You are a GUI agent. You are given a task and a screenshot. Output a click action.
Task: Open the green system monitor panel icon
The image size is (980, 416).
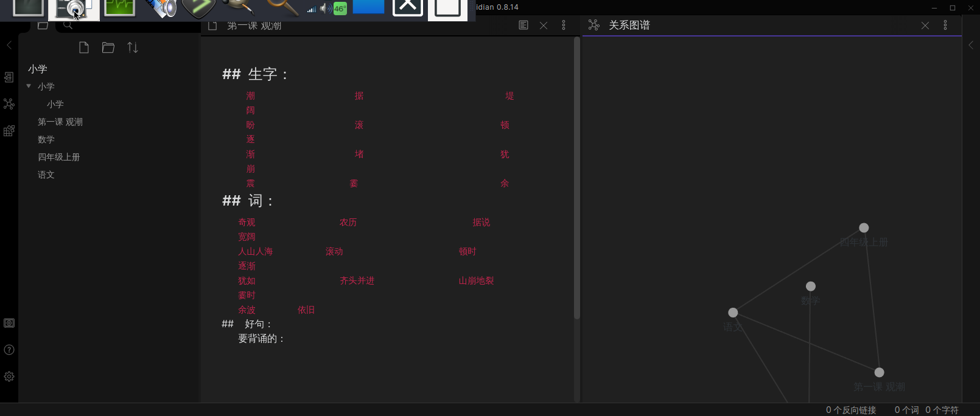click(x=119, y=8)
